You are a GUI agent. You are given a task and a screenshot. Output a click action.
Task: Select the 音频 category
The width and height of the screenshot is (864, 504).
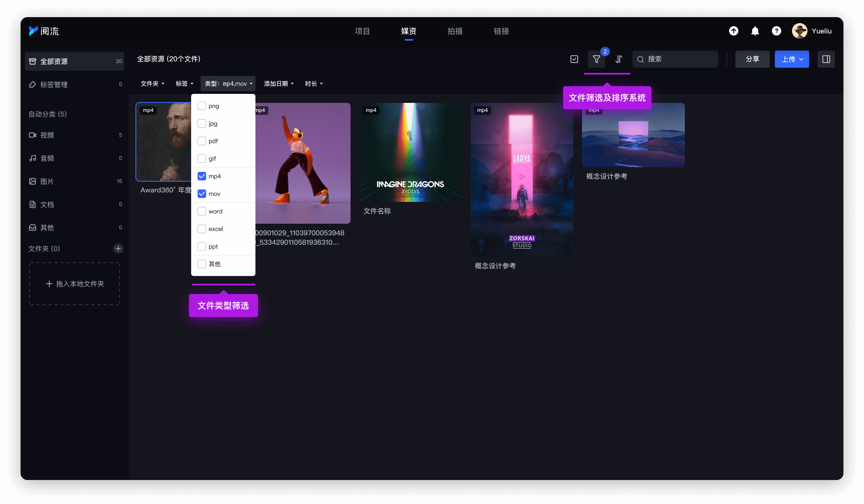click(75, 158)
